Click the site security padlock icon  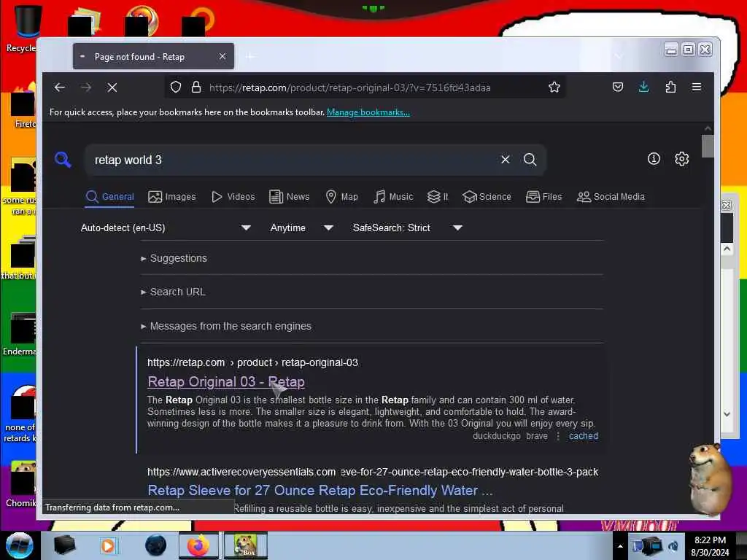tap(196, 87)
